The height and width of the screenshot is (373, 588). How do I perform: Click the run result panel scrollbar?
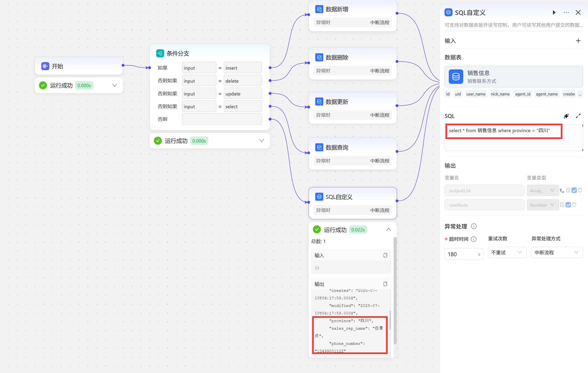(395, 291)
